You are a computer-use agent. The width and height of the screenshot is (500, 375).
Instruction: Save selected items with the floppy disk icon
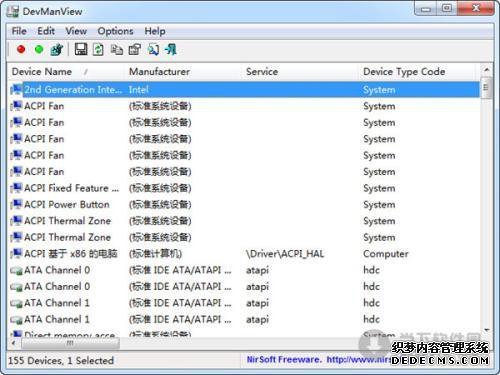tap(81, 50)
